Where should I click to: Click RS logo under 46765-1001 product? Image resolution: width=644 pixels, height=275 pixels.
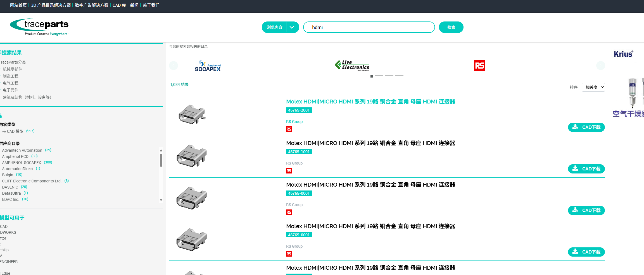[289, 171]
